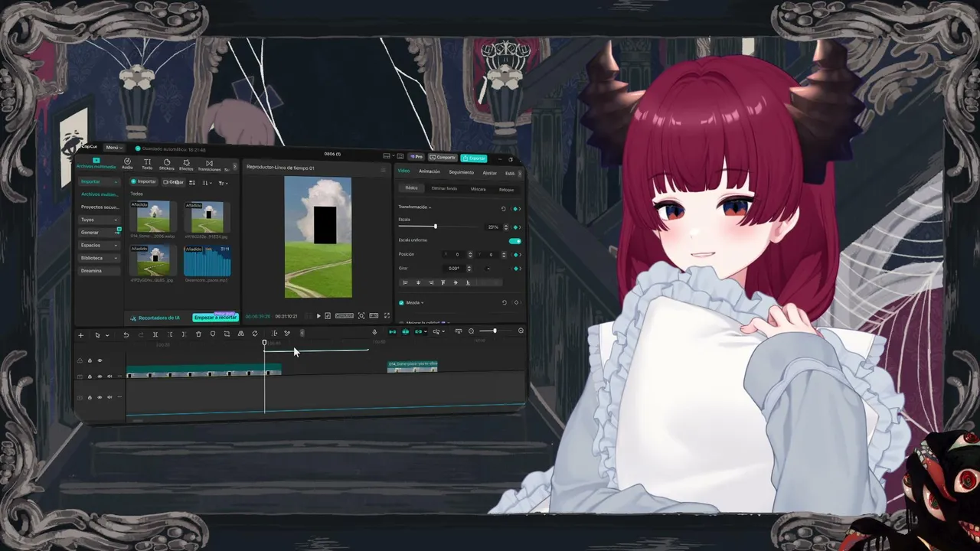Collapse the Importar sidebar section
This screenshot has width=980, height=551.
click(x=100, y=181)
